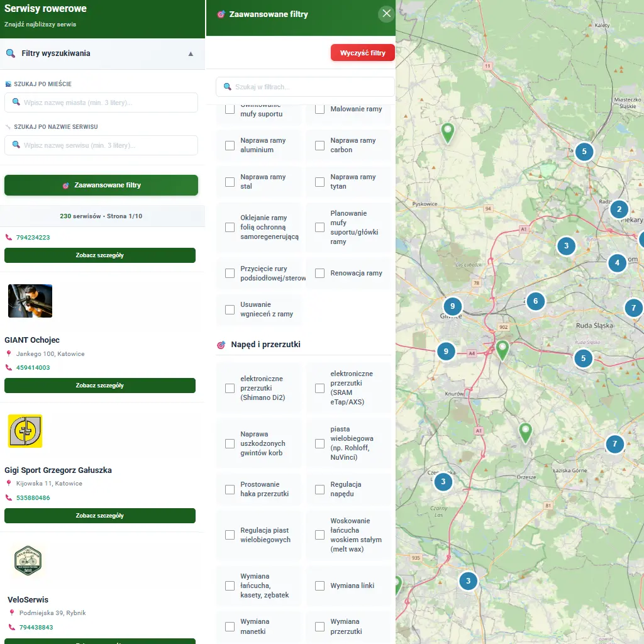This screenshot has height=644, width=644.
Task: Open map cluster 3 near road 935
Action: tap(468, 580)
